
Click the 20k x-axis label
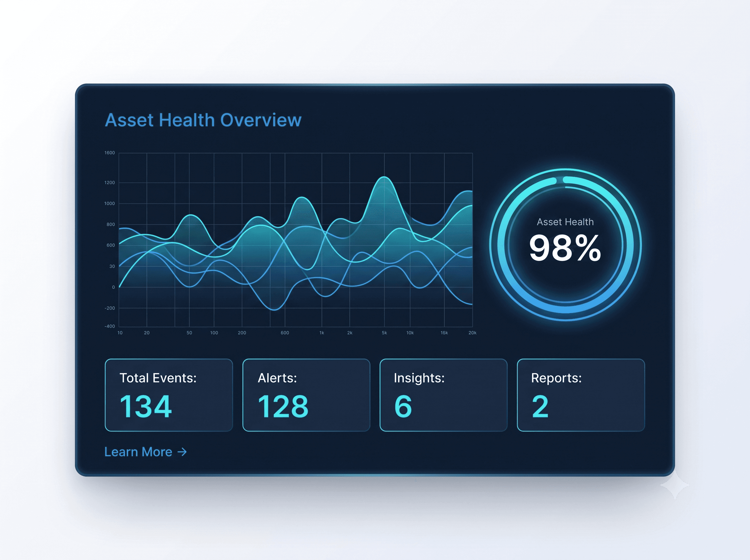point(472,333)
